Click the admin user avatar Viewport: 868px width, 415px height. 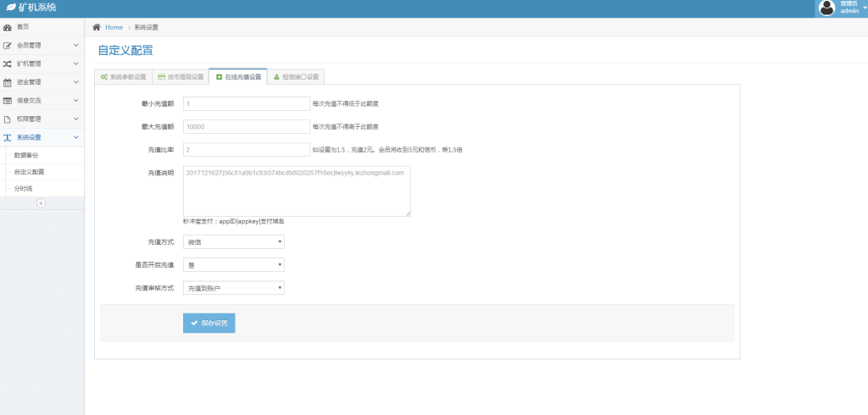click(826, 8)
